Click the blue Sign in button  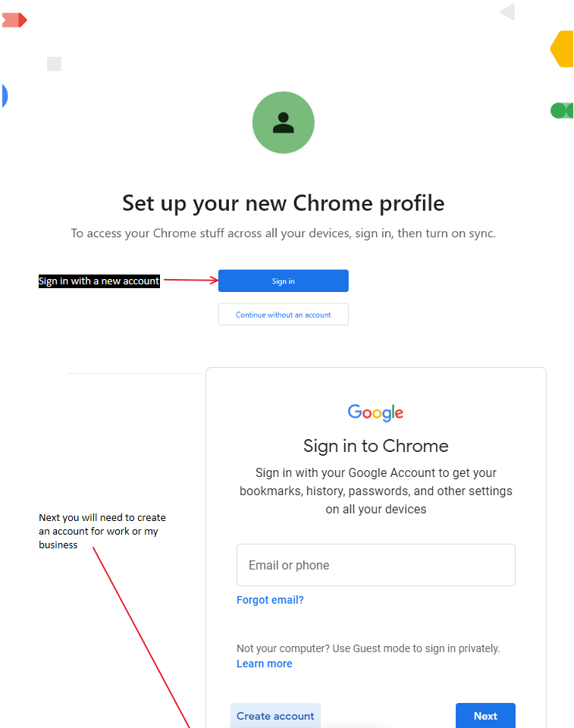(x=284, y=281)
